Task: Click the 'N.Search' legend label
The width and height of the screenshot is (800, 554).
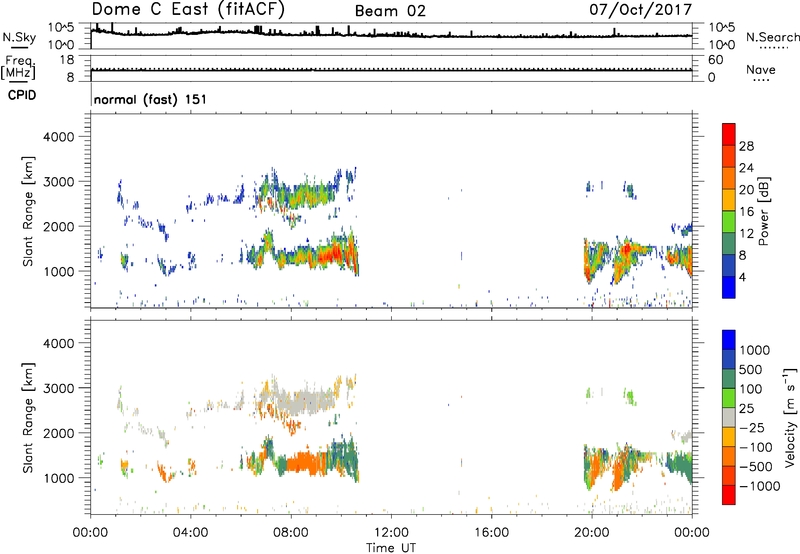Action: (x=772, y=37)
